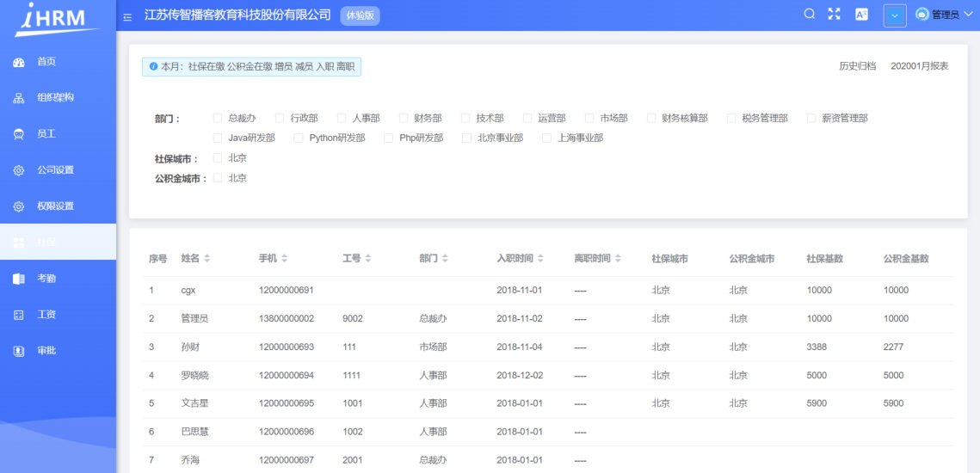Screen dimensions: 980x473
Task: Open the 工资 menu item
Action: point(59,315)
